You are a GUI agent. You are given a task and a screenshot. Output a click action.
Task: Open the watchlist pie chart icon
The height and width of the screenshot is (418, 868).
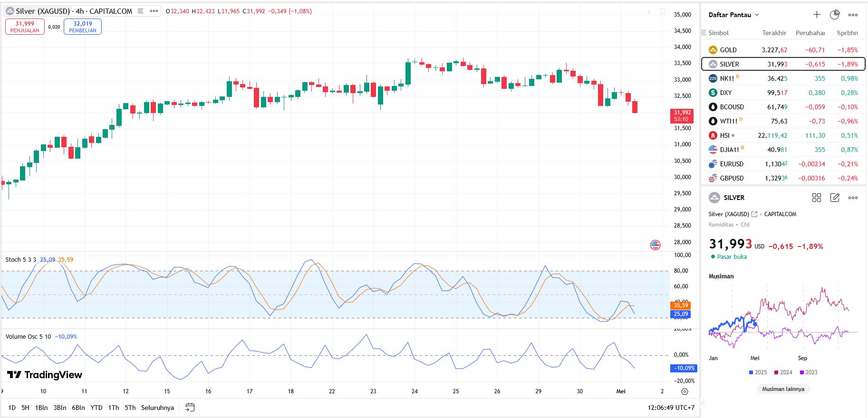tap(835, 15)
